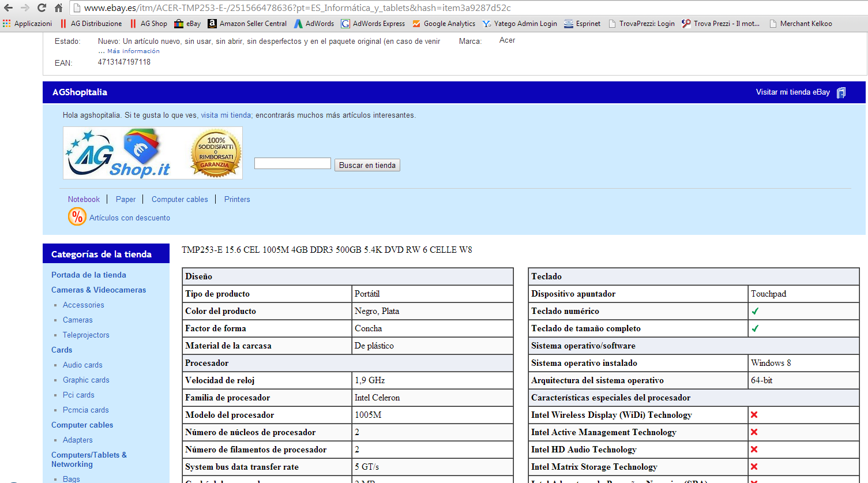Click the red X for Intel Wireless Display
Image resolution: width=868 pixels, height=483 pixels.
[x=754, y=415]
